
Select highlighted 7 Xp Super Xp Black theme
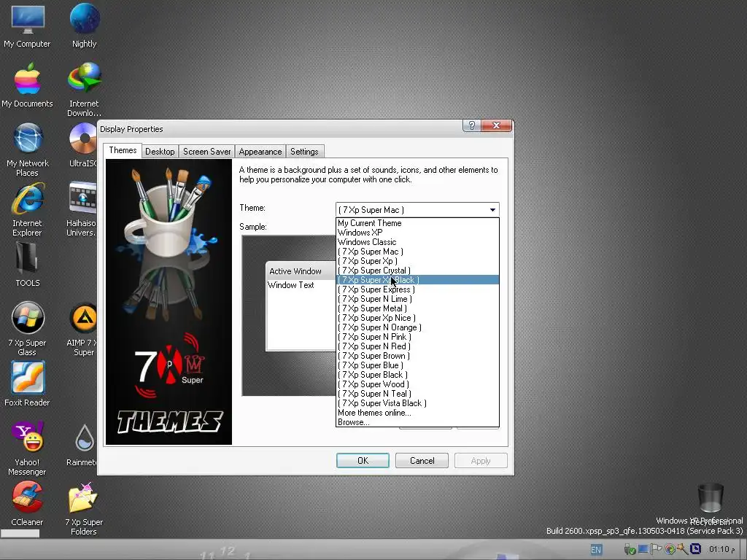[x=417, y=280]
